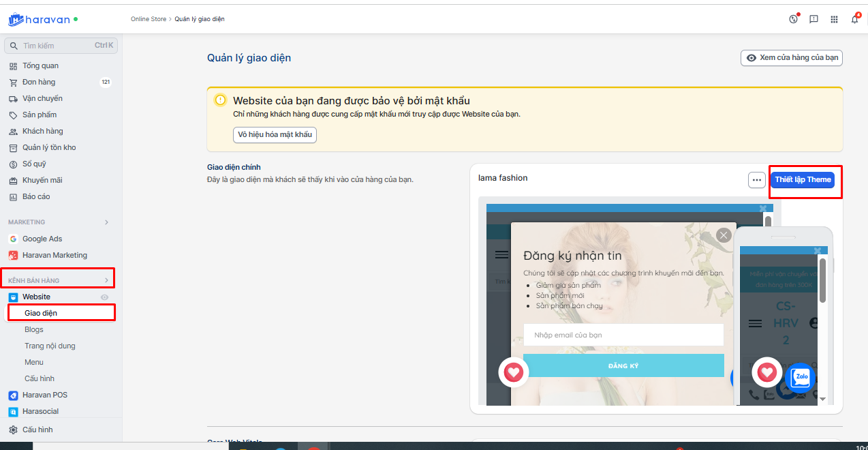
Task: Toggle the Website eye visibility icon
Action: click(105, 297)
